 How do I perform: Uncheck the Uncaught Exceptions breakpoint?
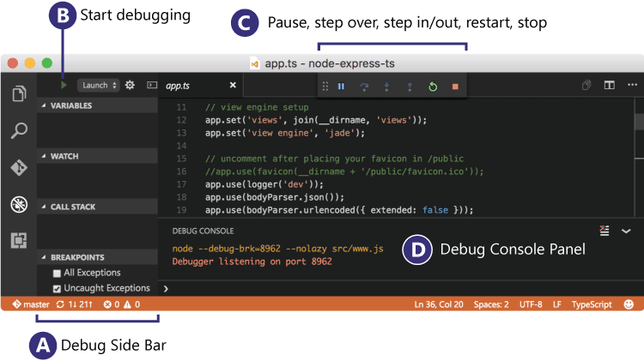pos(57,289)
